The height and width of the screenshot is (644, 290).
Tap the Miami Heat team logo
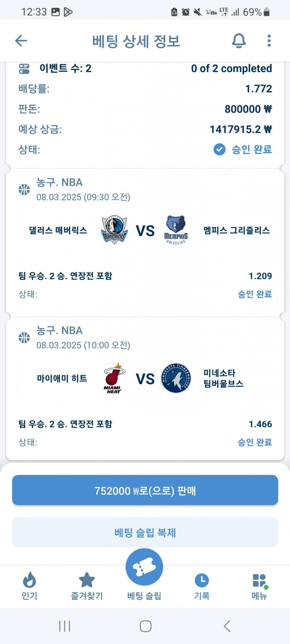pos(114,378)
